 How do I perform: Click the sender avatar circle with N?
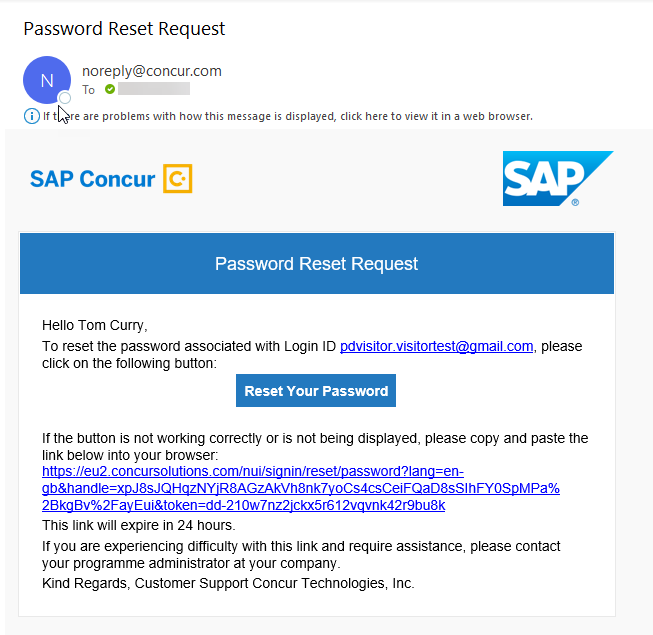46,79
